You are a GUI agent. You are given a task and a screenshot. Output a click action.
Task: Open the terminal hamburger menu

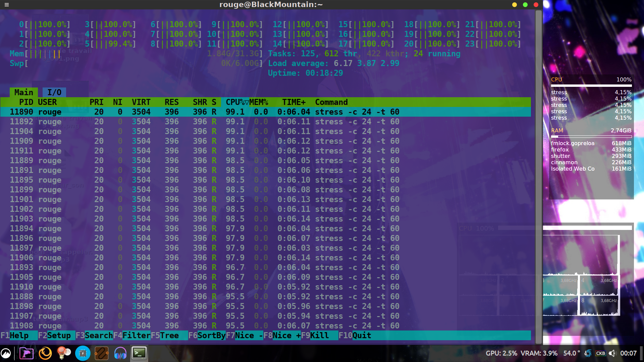tap(7, 5)
